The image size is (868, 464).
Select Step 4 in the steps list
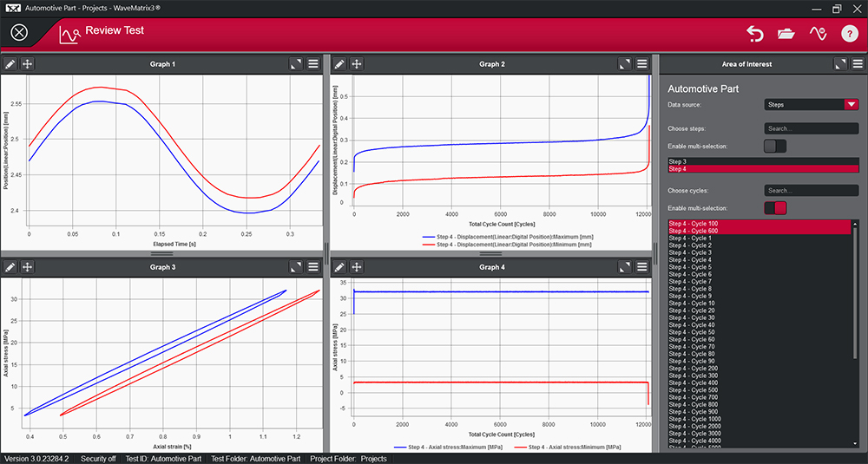(763, 169)
